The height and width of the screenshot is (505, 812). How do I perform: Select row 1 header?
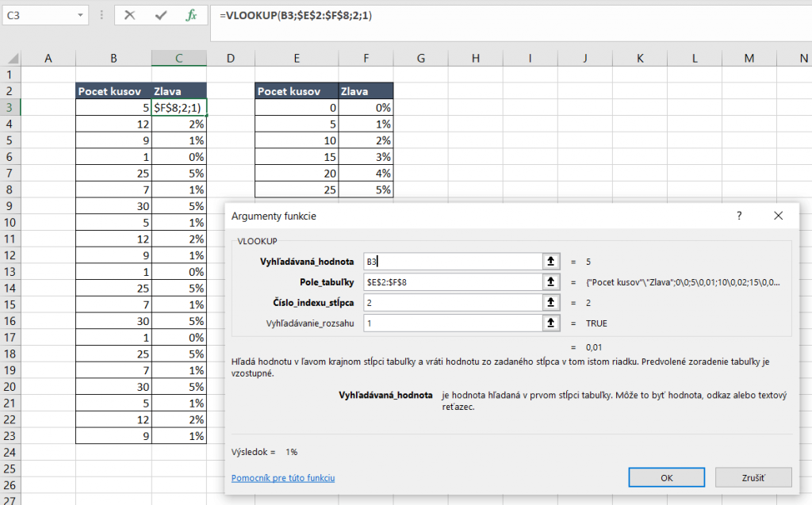pos(10,75)
